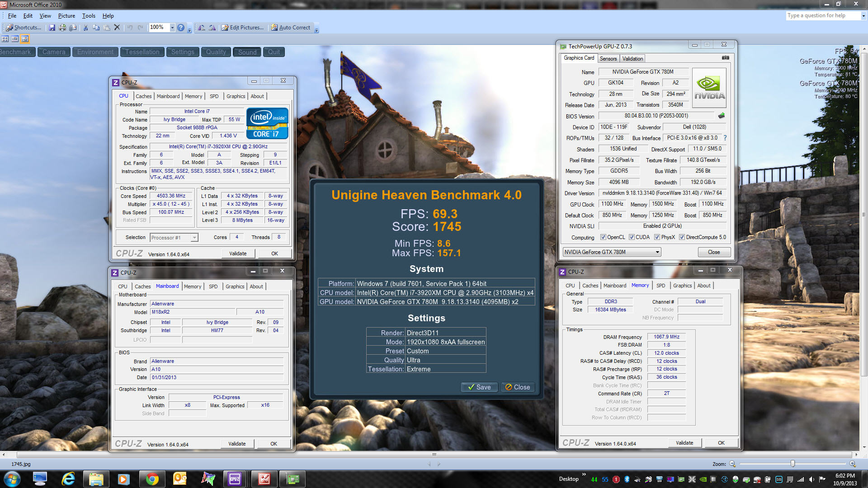Switch to Filmstrip view icon
The image size is (868, 488).
pos(15,39)
